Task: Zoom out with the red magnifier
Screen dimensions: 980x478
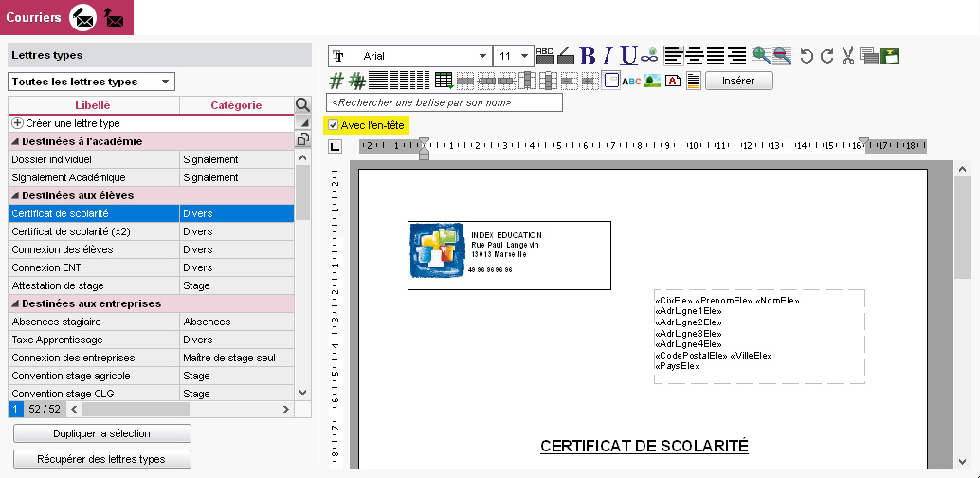Action: [x=782, y=56]
